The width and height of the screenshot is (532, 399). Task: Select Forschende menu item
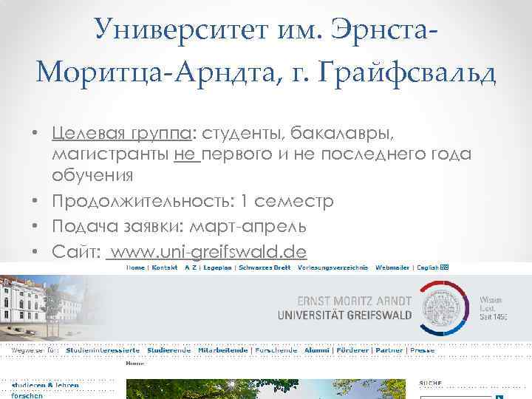pyautogui.click(x=276, y=350)
